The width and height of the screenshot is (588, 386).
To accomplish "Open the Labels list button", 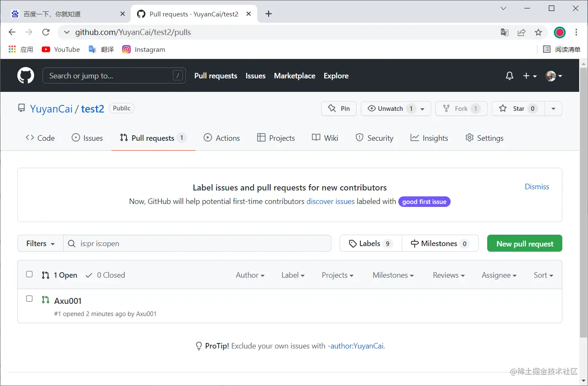I will (371, 244).
